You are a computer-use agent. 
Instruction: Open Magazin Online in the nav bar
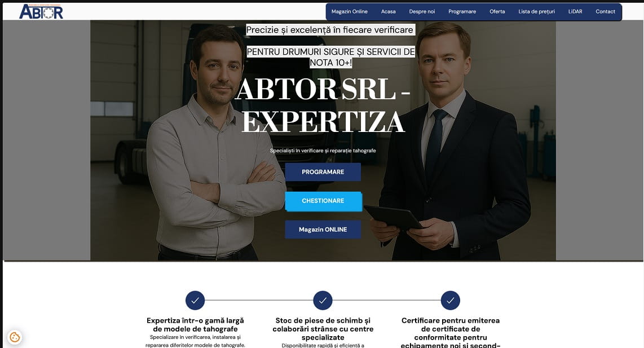(350, 11)
